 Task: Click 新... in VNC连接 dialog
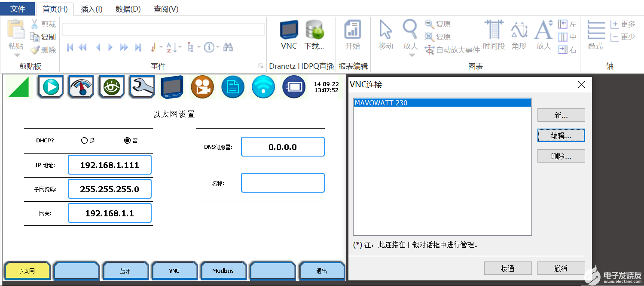(x=561, y=115)
